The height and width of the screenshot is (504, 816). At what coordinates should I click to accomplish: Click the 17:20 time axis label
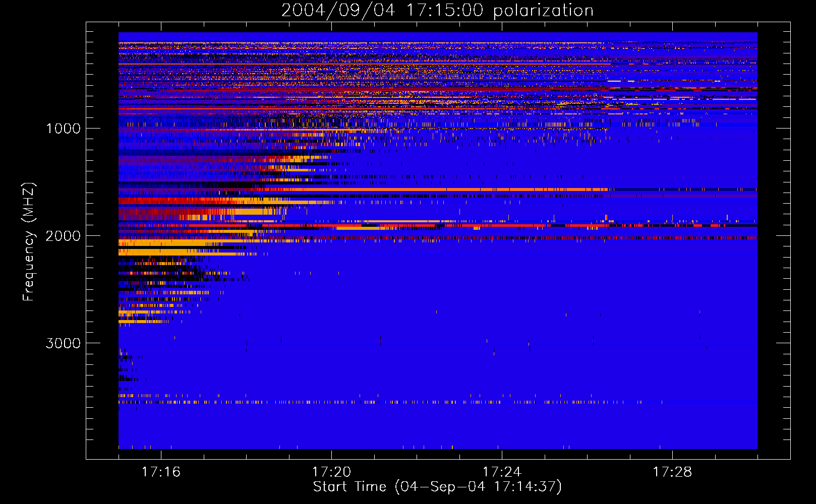click(331, 472)
